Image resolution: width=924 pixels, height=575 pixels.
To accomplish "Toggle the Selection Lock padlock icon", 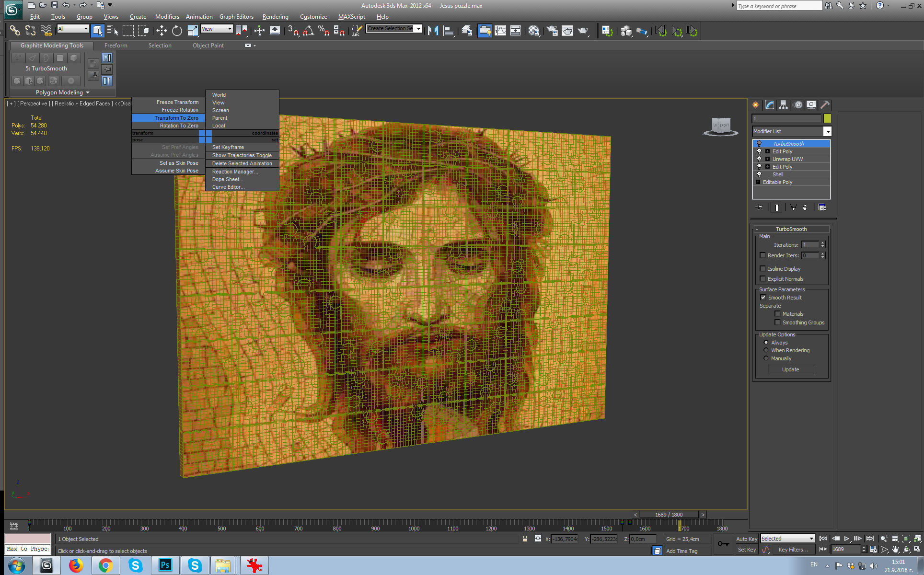I will (525, 539).
